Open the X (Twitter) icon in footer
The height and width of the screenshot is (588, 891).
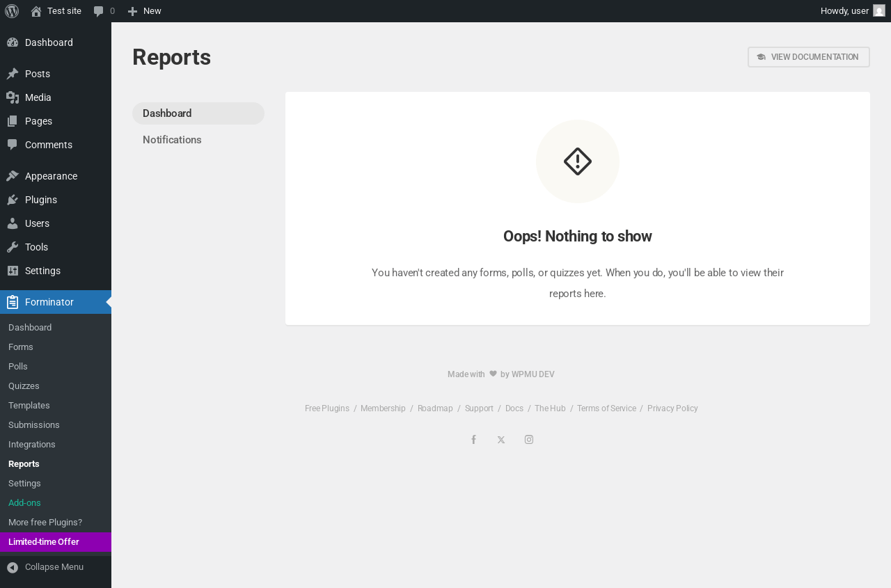click(x=501, y=439)
